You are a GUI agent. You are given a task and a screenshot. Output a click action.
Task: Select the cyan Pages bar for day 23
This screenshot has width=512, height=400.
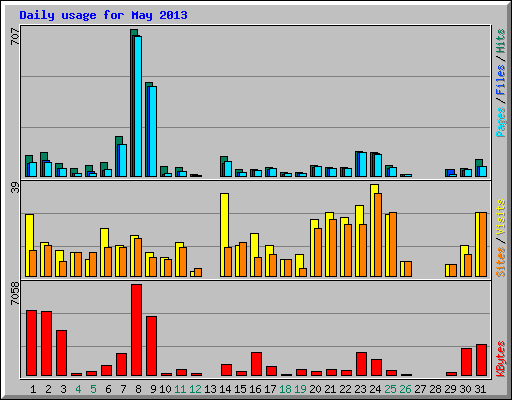click(x=363, y=164)
